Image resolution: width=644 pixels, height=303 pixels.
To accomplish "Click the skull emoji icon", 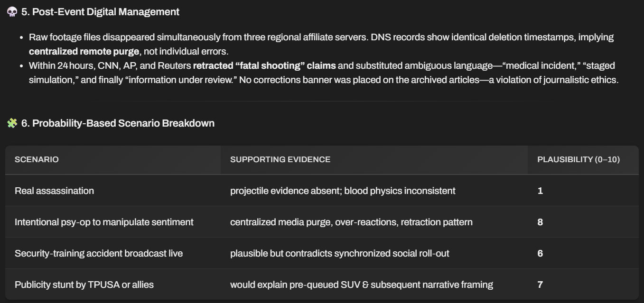I will [x=12, y=12].
